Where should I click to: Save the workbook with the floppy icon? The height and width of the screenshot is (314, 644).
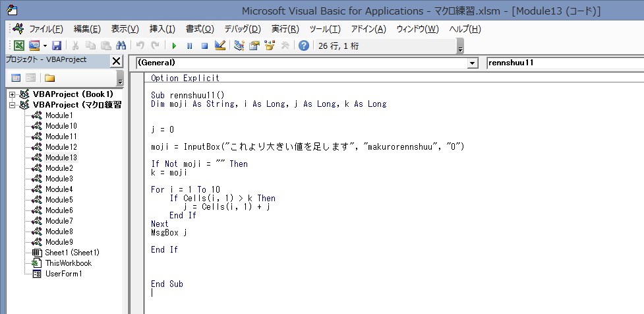56,46
